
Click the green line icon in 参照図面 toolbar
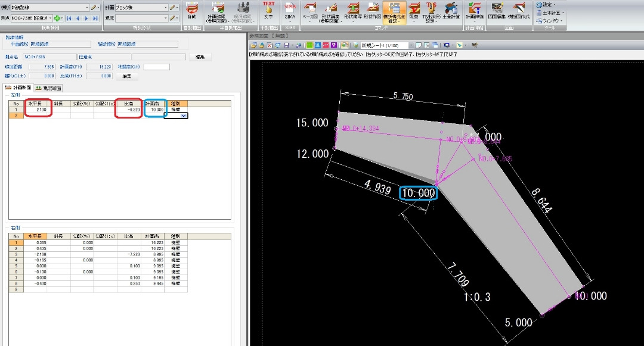click(309, 45)
